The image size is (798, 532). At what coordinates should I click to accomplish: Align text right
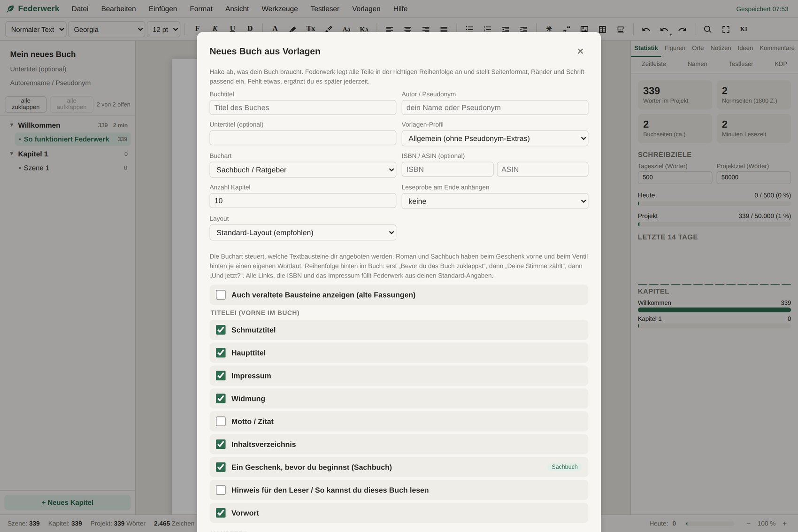(426, 29)
